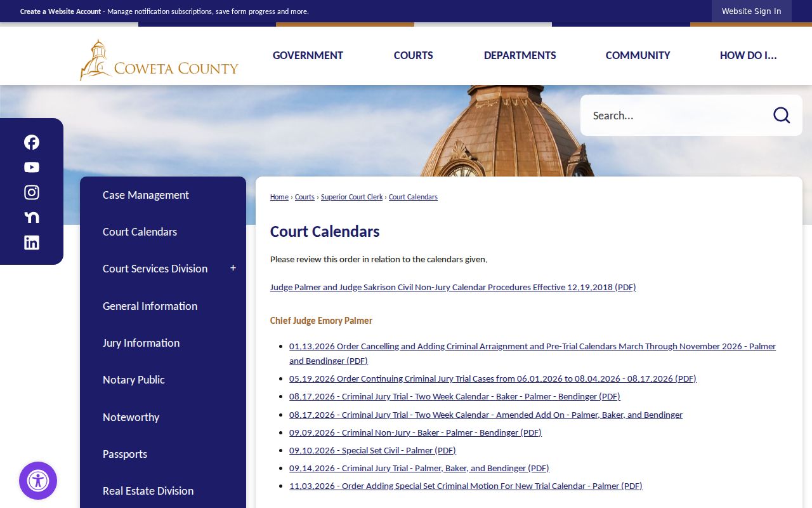Click the Create a Website Account link
812x508 pixels.
(60, 11)
